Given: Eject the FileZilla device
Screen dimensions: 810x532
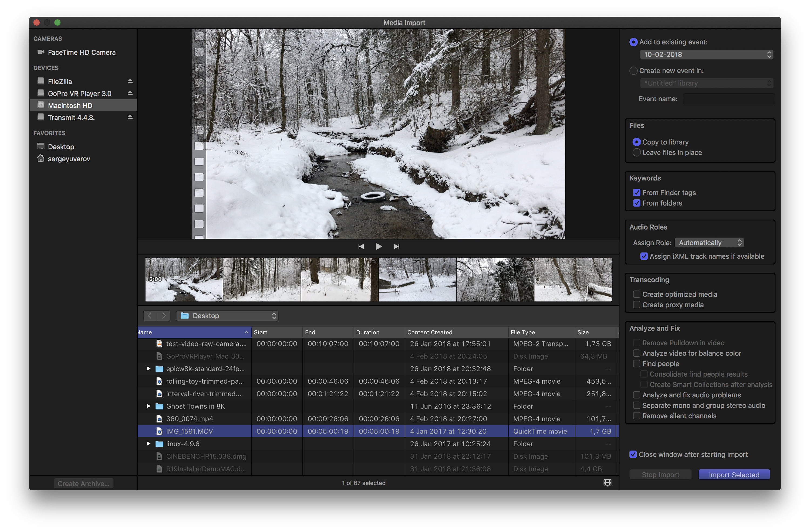Looking at the screenshot, I should (130, 81).
